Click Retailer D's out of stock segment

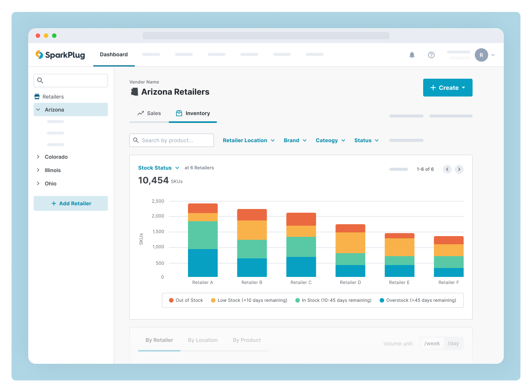[350, 228]
